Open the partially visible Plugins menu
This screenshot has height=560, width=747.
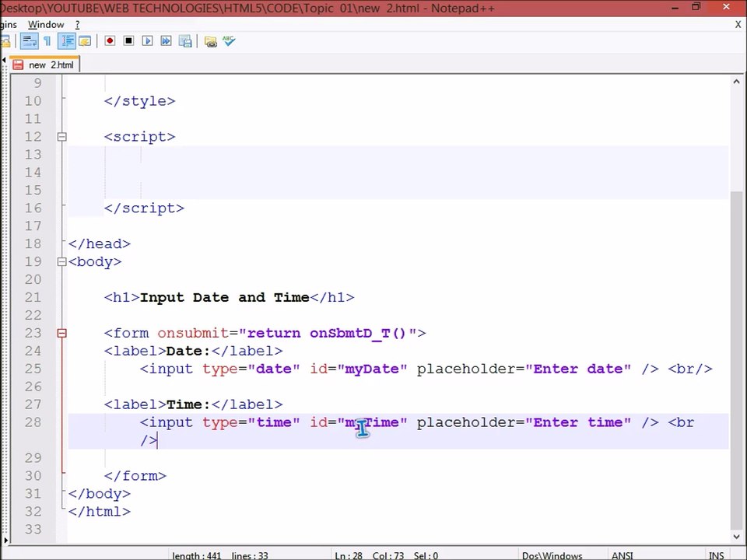(9, 25)
